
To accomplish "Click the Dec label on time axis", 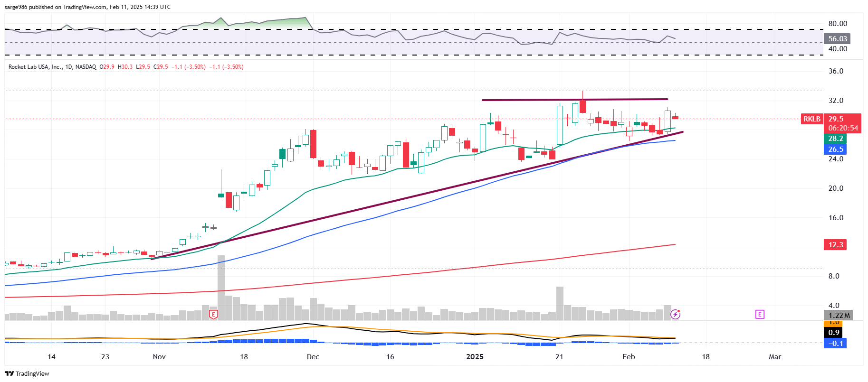I will pos(313,357).
